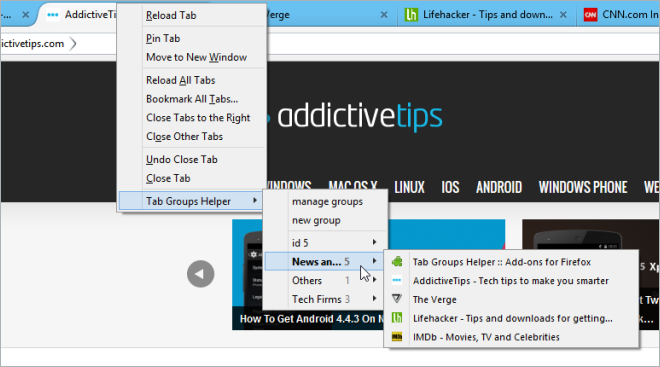Click the address bar chevron arrow

point(73,43)
